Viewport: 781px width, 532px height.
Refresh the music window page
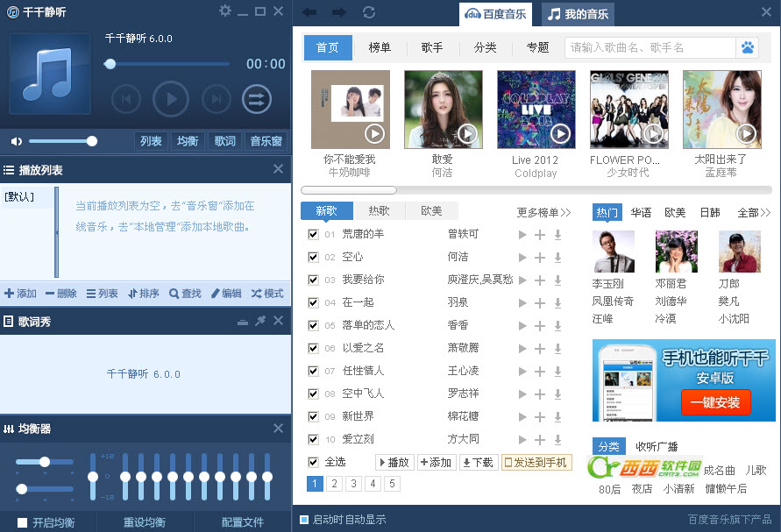(x=369, y=12)
